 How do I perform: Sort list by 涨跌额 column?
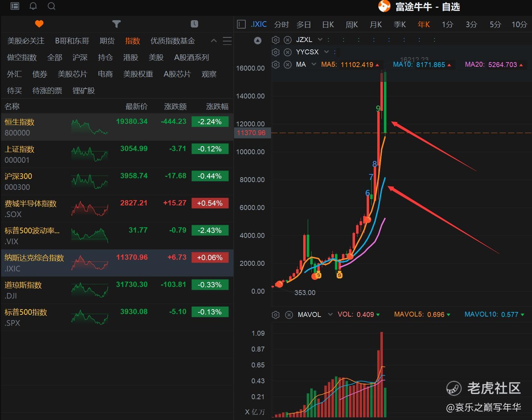[175, 107]
